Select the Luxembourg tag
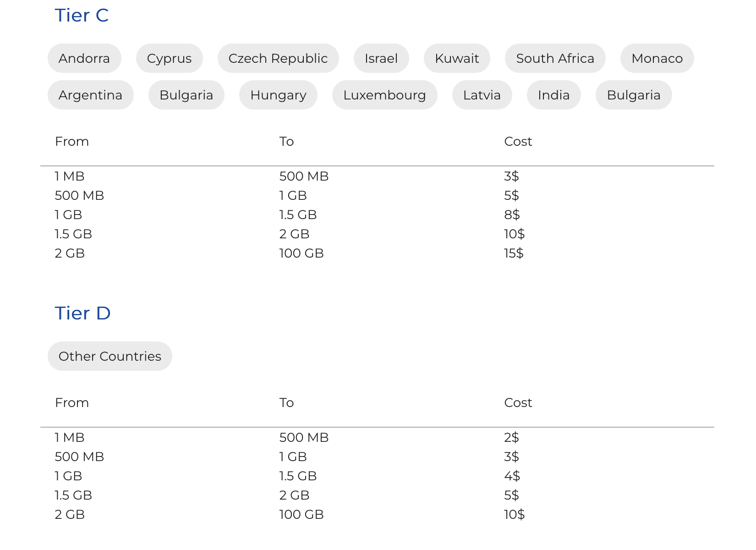The image size is (756, 550). point(384,95)
